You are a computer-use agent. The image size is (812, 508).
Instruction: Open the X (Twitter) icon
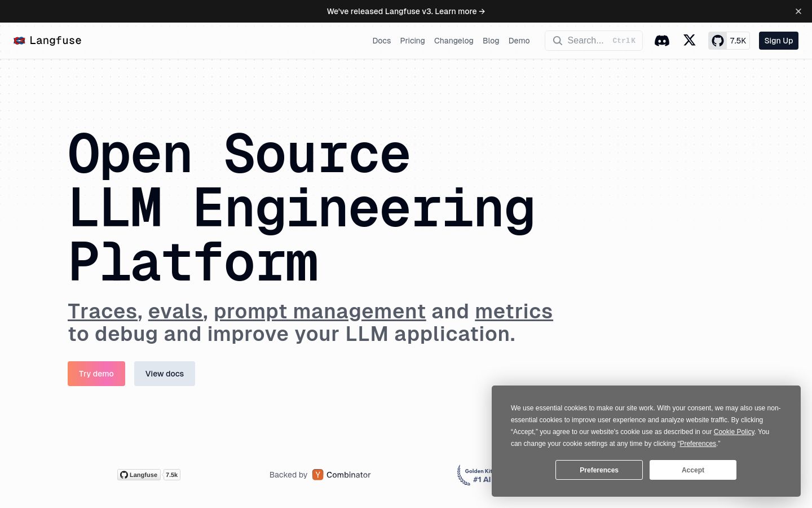[x=690, y=40]
